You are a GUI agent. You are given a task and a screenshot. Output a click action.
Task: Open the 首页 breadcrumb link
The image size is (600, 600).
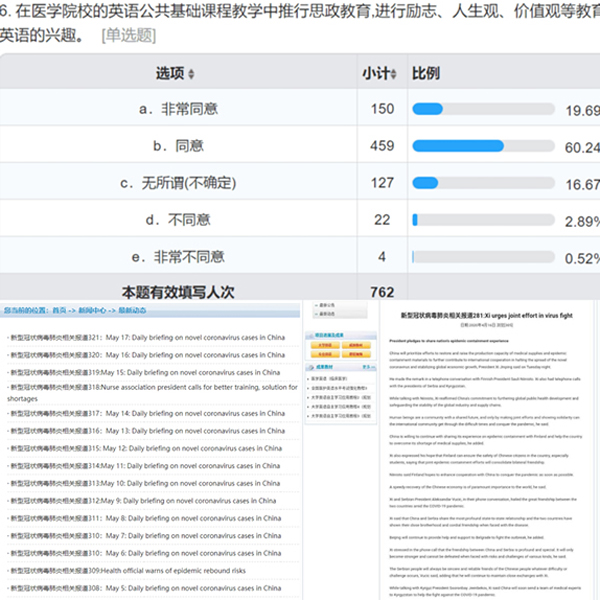click(61, 311)
